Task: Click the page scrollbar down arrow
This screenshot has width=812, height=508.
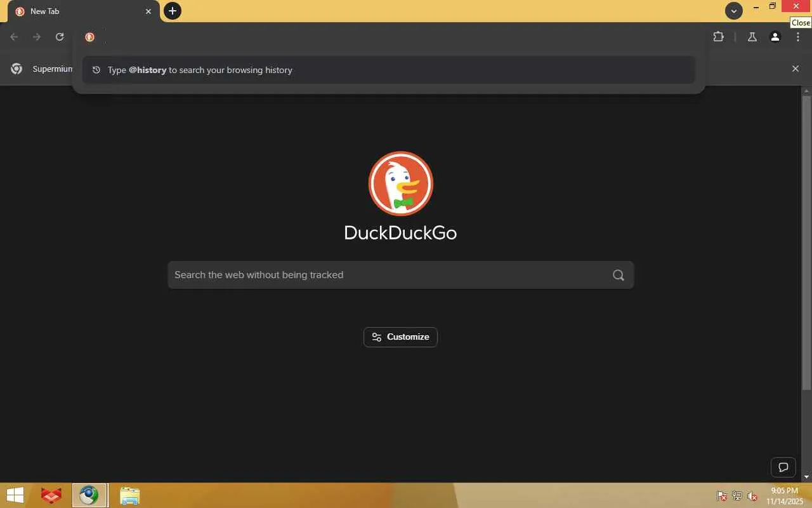Action: coord(807,477)
